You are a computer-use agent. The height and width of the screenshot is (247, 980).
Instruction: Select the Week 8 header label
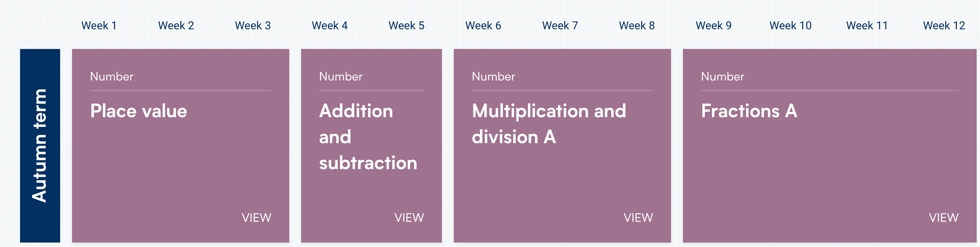pyautogui.click(x=636, y=26)
